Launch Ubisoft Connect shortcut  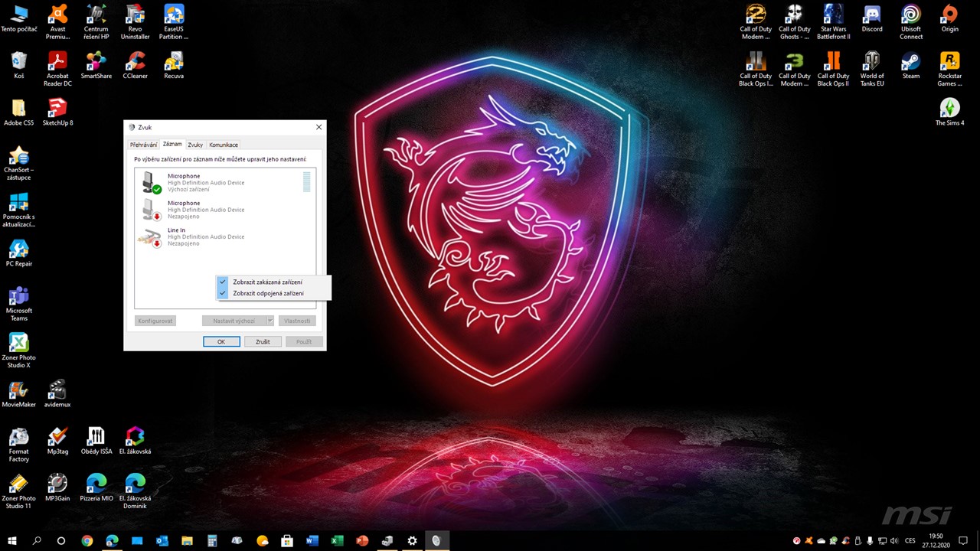(x=911, y=21)
